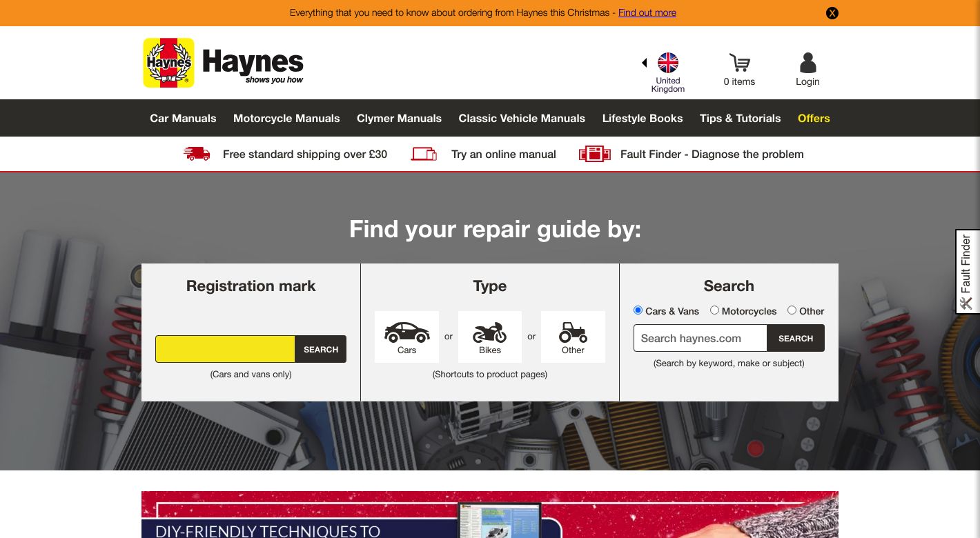The height and width of the screenshot is (538, 980).
Task: Open the Classic Vehicle Manuals menu
Action: pos(522,118)
